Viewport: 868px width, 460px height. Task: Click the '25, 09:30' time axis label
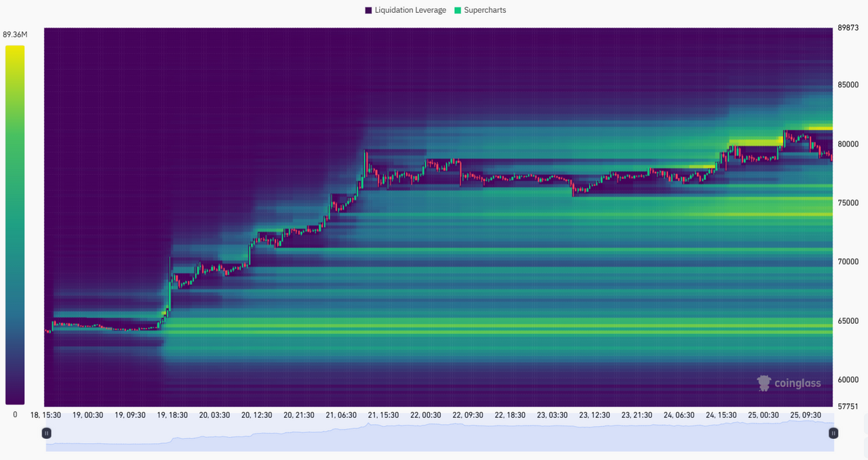806,415
